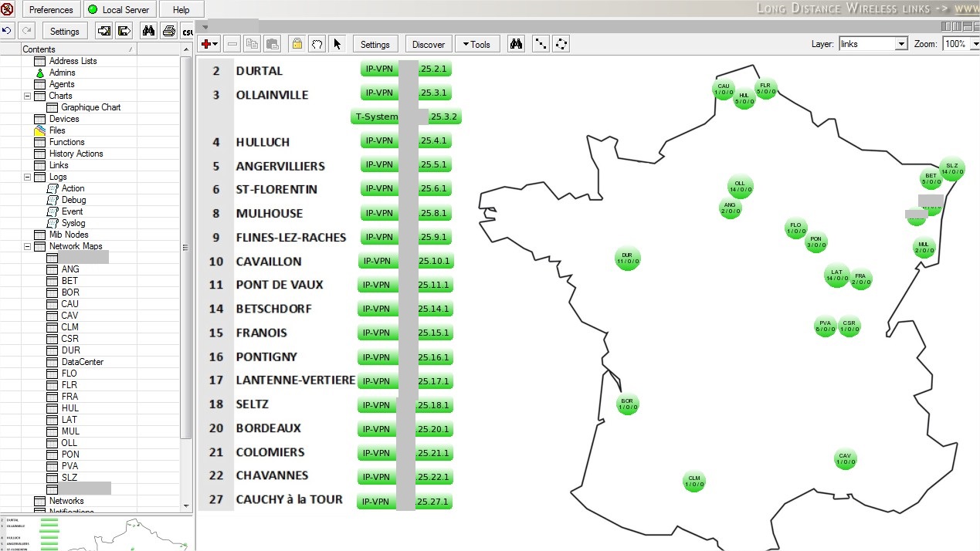Screen dimensions: 980x551
Task: Click the import icon next to left Settings button
Action: click(x=103, y=31)
